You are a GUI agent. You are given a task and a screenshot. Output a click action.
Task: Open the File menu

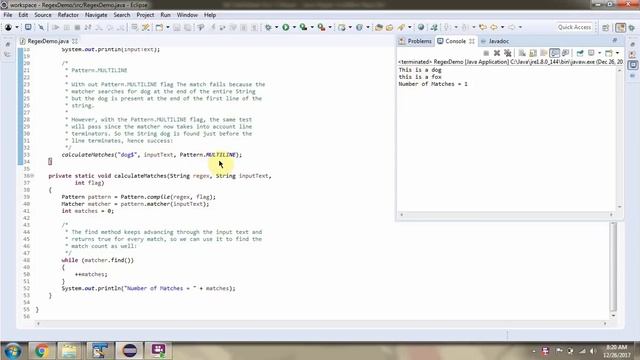click(x=8, y=15)
